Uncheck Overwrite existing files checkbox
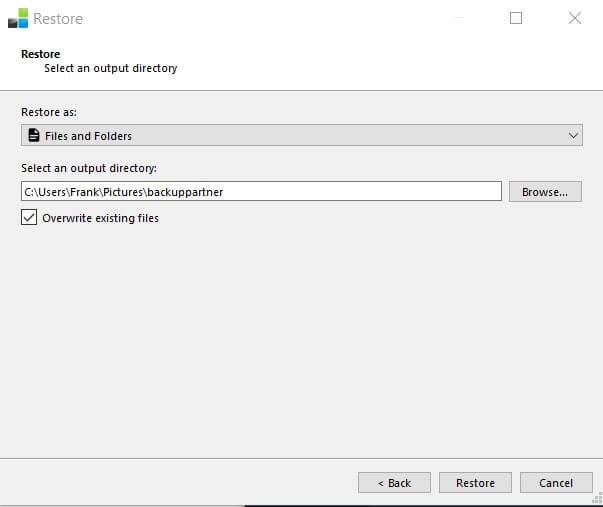 pos(29,217)
